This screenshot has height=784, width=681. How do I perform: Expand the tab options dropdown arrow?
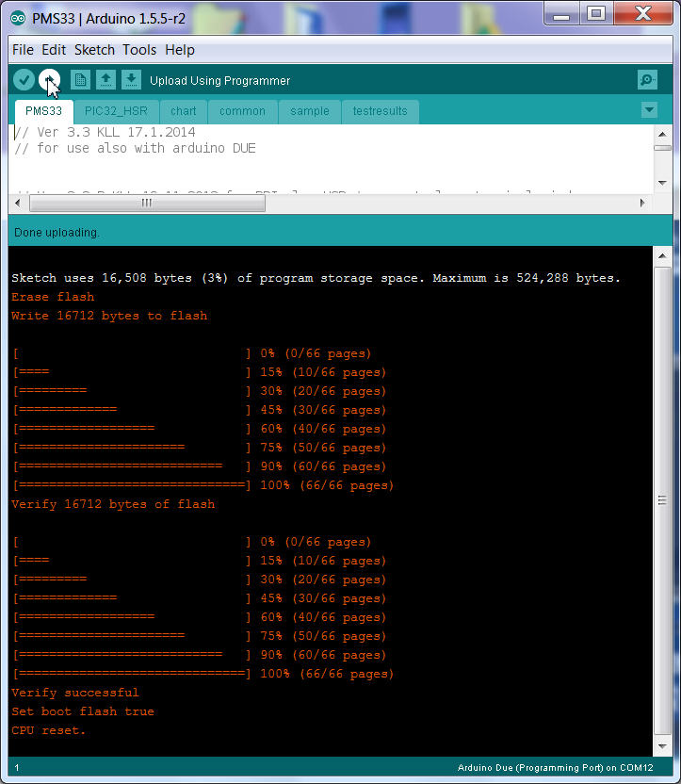pyautogui.click(x=648, y=110)
